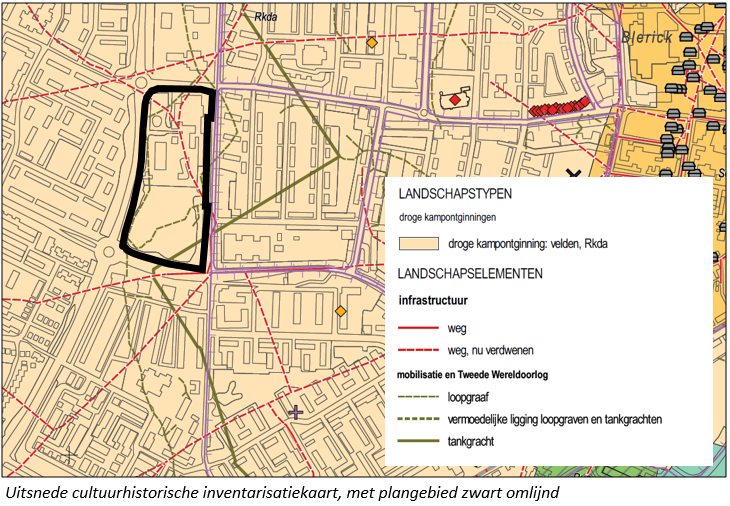The image size is (730, 506).
Task: Click the caption 'Uitsnede cultuurhistorische inventarisatiekaart'
Action: [x=172, y=493]
